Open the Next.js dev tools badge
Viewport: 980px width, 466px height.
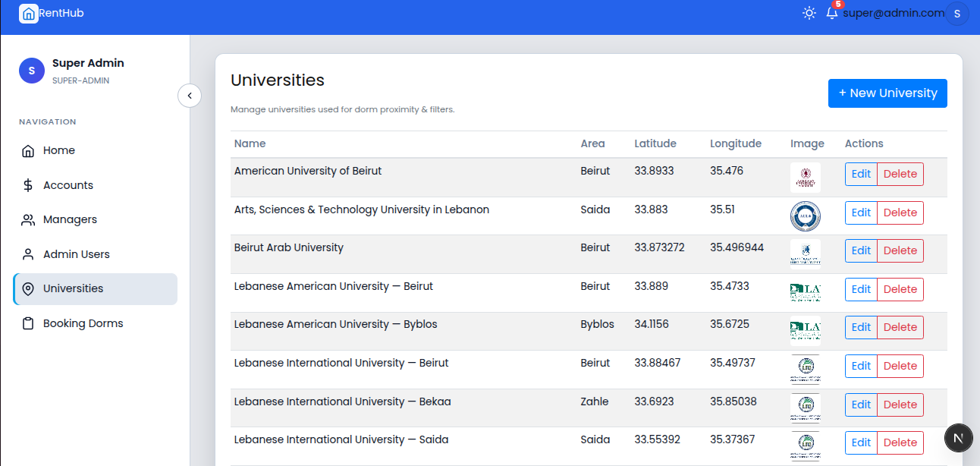959,438
